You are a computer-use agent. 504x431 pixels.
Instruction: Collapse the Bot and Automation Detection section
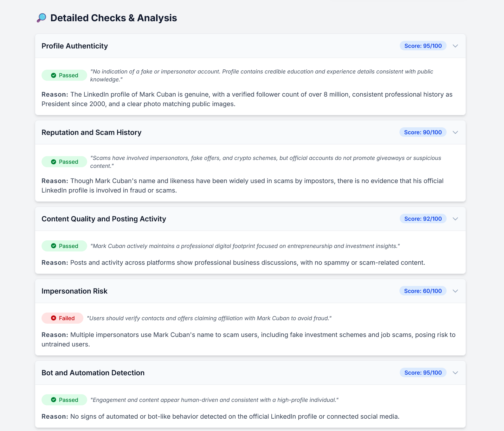point(455,373)
